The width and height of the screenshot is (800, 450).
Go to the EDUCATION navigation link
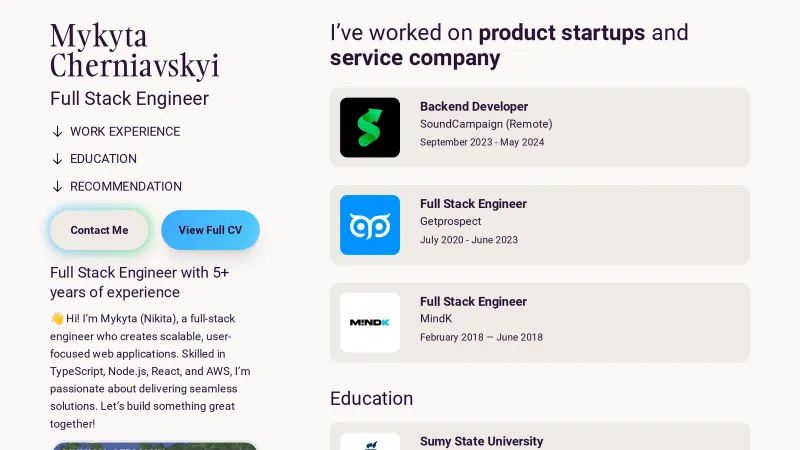tap(103, 159)
